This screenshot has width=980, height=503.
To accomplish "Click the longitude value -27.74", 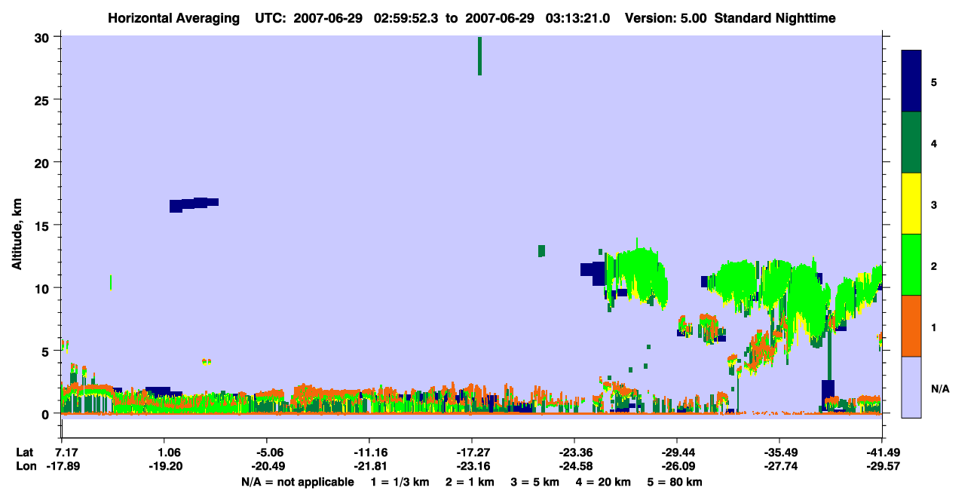I will point(779,467).
